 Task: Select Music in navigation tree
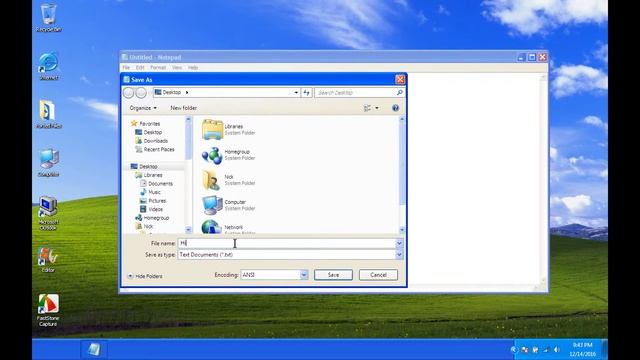point(150,192)
